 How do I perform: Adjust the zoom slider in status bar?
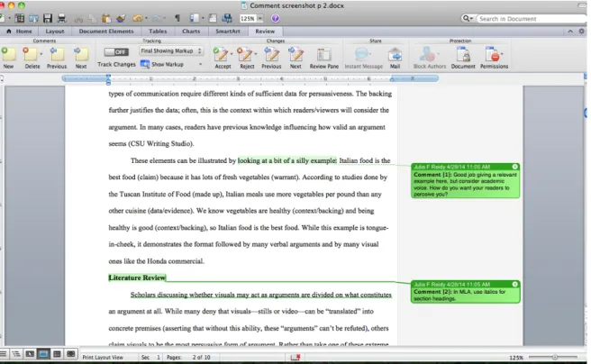click(555, 357)
